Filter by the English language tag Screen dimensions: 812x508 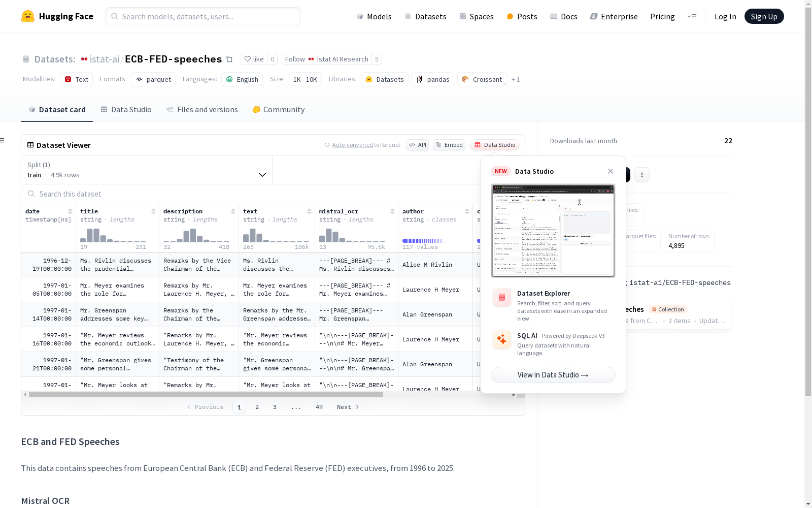(x=242, y=79)
